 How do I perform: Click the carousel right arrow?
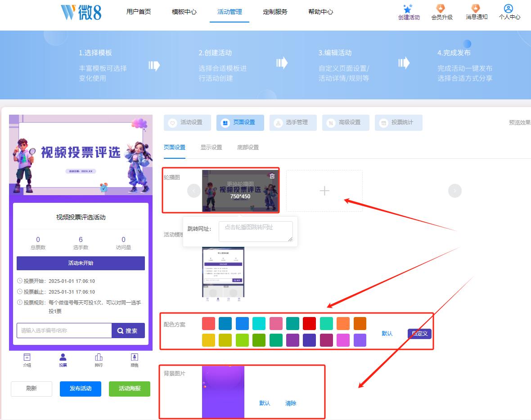(x=455, y=191)
